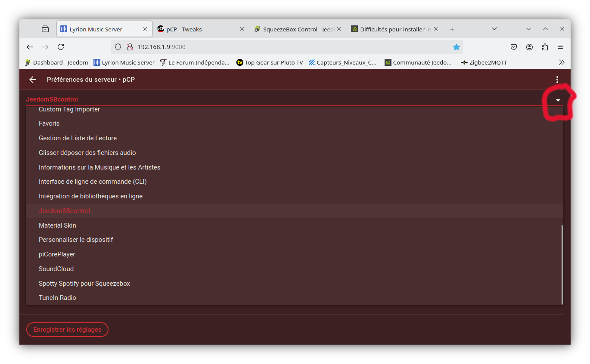Viewport: 590px width, 364px height.
Task: List all tabs using the tab bar dropdown
Action: pyautogui.click(x=494, y=29)
